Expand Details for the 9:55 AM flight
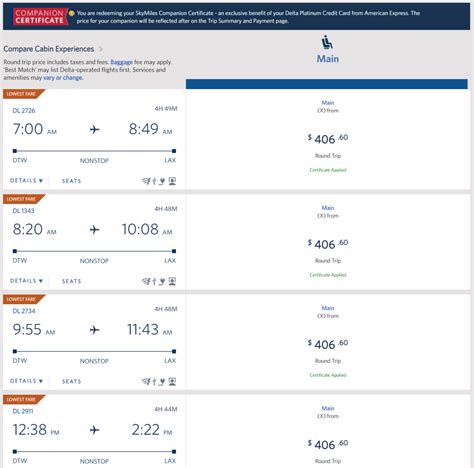The height and width of the screenshot is (468, 474). coord(27,381)
